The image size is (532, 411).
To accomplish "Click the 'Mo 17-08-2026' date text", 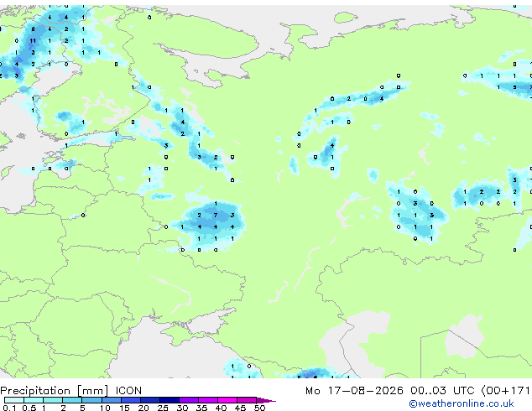I will tap(354, 391).
